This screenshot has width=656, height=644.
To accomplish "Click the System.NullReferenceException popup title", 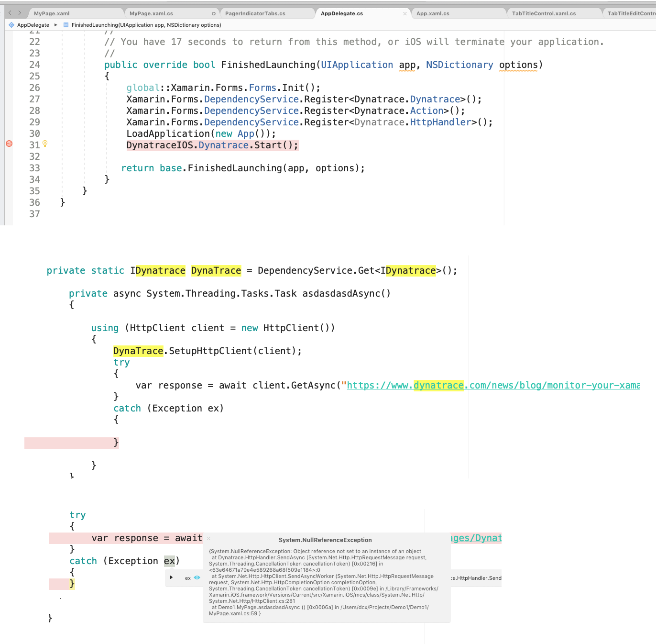I will [325, 540].
